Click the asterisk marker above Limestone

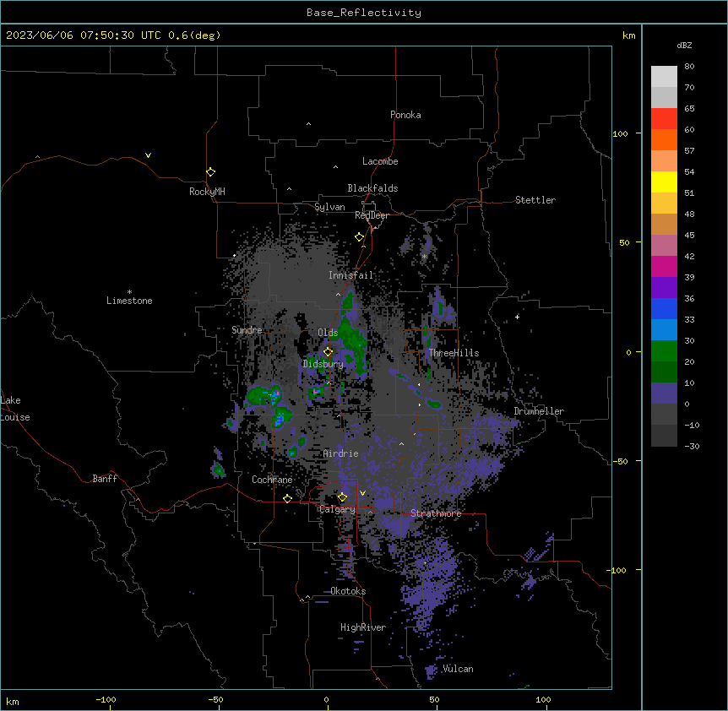[x=129, y=292]
